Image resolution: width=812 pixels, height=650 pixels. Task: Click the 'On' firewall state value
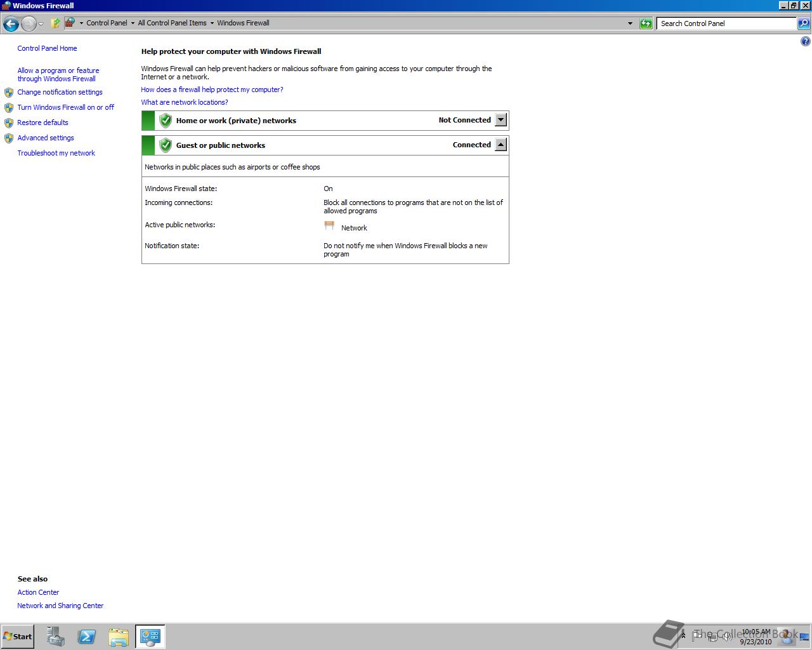[328, 189]
